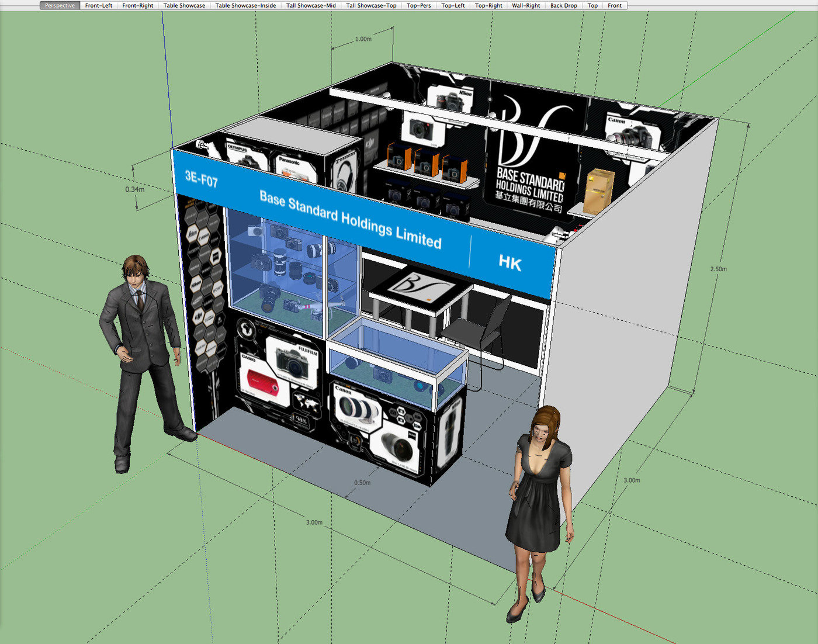
Task: Switch to Tall Showcase-Mid scene
Action: [x=310, y=5]
